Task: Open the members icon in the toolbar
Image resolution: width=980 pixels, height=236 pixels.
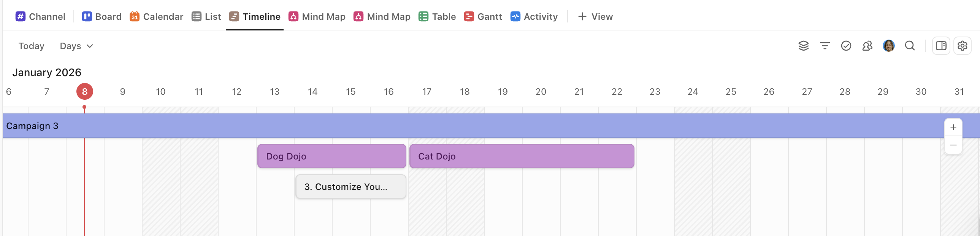Action: click(867, 46)
